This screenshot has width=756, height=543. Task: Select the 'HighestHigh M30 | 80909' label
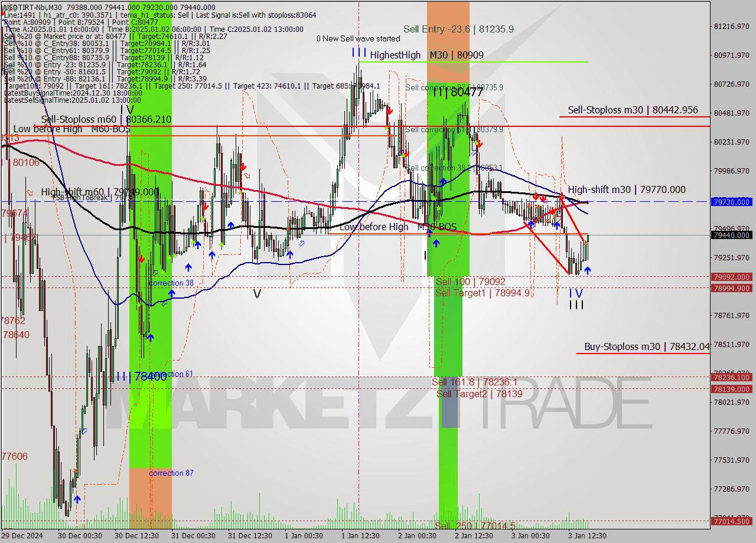[427, 55]
